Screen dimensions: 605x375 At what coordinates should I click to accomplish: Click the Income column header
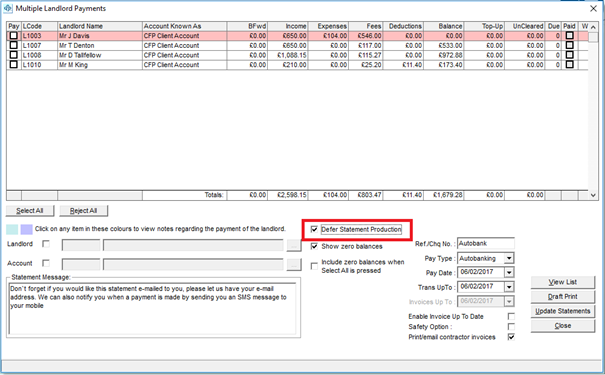tap(287, 26)
